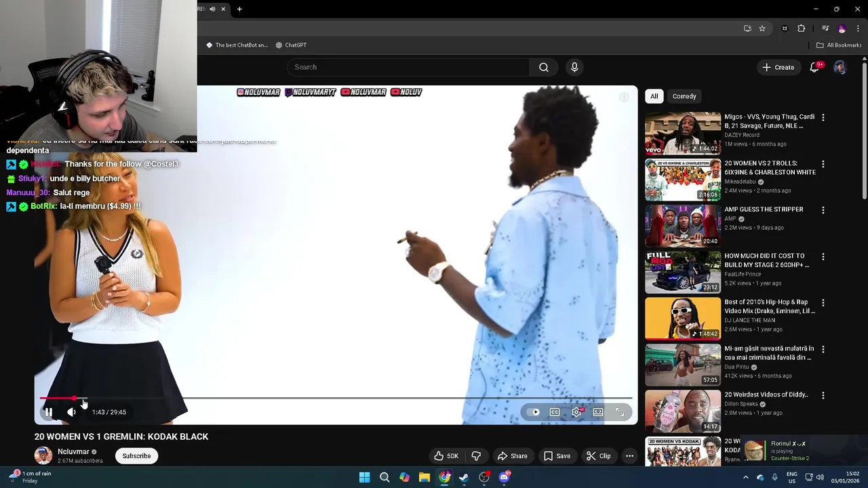
Task: Open the 'The best ChatBot an...' bookmark
Action: 237,45
